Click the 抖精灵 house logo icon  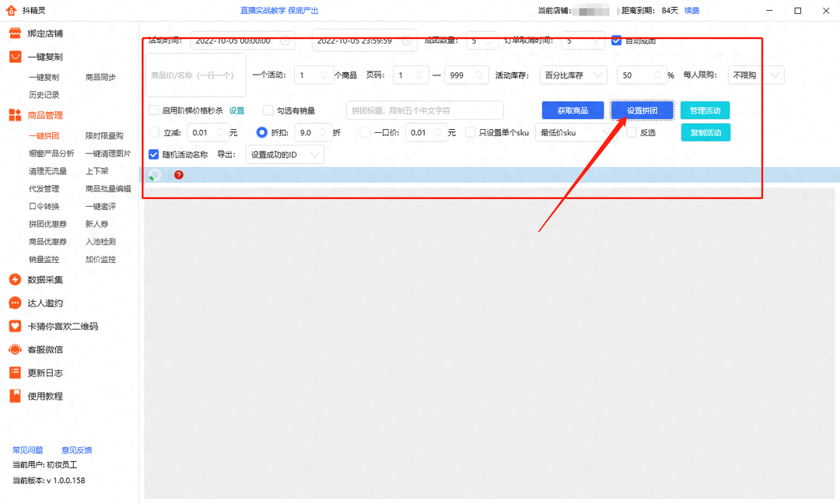tap(11, 10)
